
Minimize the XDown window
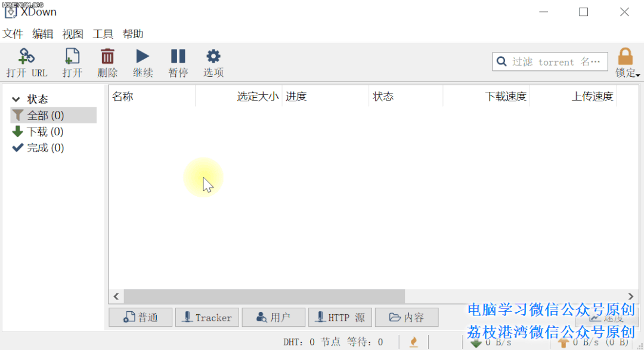[544, 12]
